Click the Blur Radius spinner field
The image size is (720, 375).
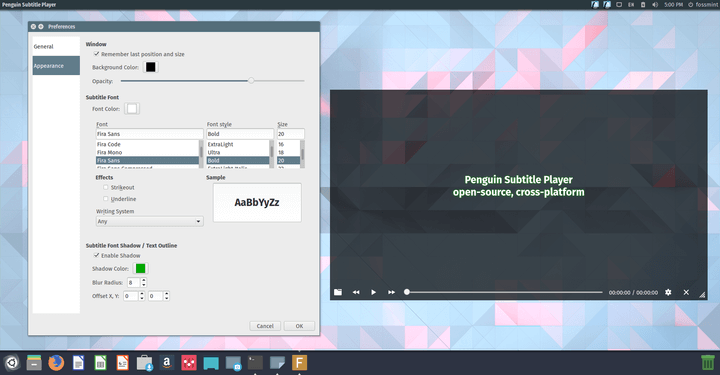(134, 283)
